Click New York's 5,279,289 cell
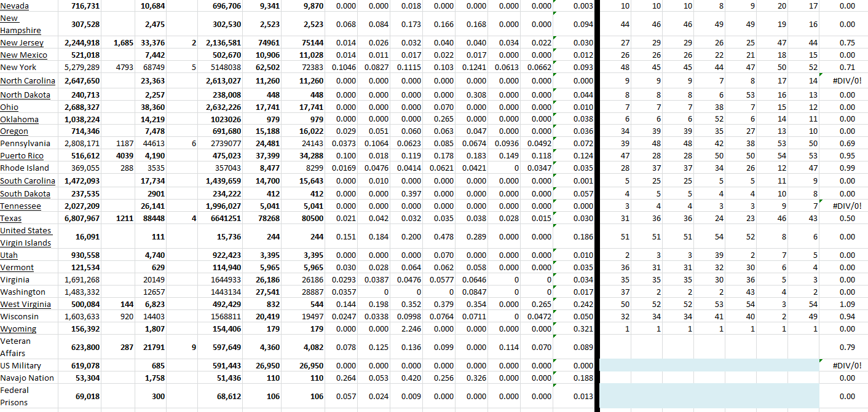The height and width of the screenshot is (412, 868). coord(82,68)
